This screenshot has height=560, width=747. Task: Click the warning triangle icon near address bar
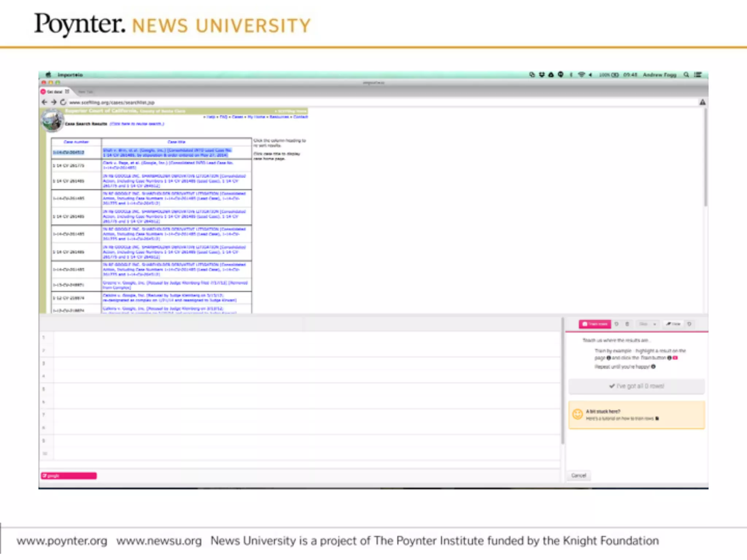pos(702,102)
